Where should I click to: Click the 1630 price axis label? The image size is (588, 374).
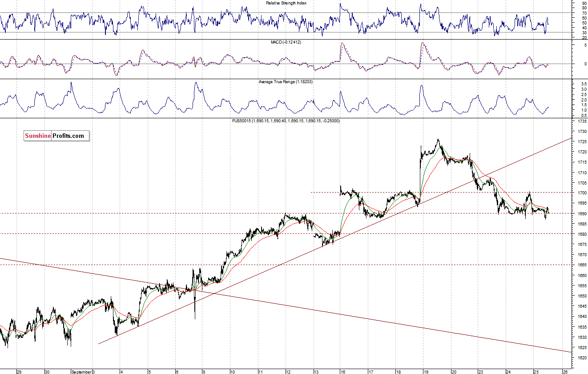(x=582, y=337)
